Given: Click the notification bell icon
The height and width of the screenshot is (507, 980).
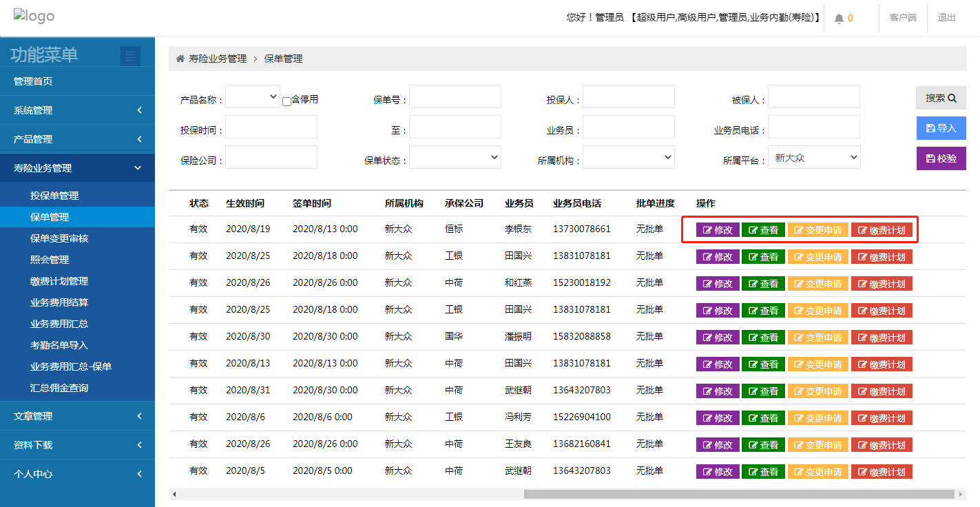Looking at the screenshot, I should (x=839, y=19).
